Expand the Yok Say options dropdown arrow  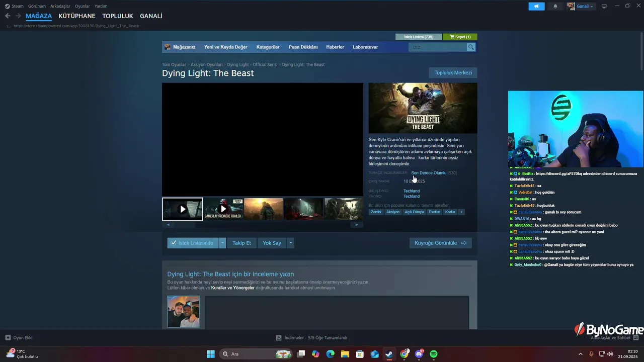pos(290,243)
